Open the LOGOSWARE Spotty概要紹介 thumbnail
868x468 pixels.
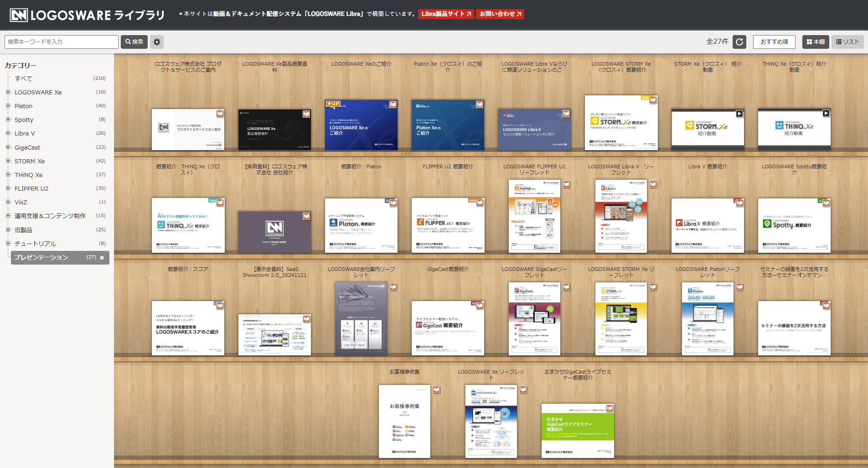click(x=794, y=225)
